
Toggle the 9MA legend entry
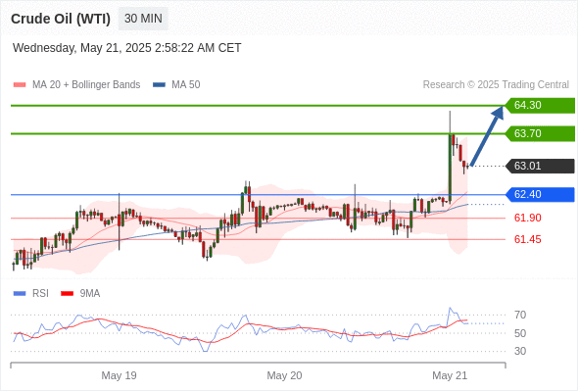pyautogui.click(x=80, y=294)
